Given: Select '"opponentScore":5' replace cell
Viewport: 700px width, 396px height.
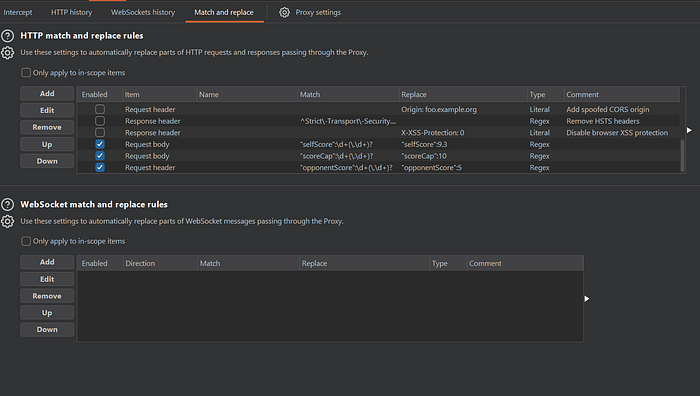Looking at the screenshot, I should 463,167.
